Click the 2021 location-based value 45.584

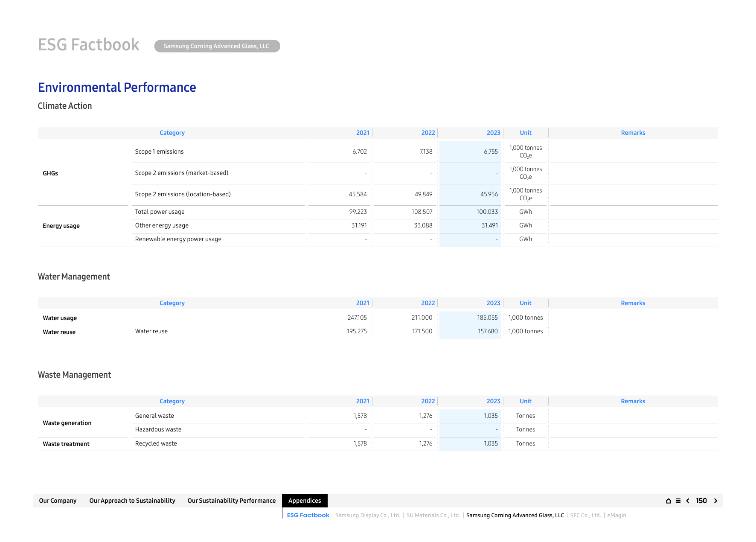point(358,194)
